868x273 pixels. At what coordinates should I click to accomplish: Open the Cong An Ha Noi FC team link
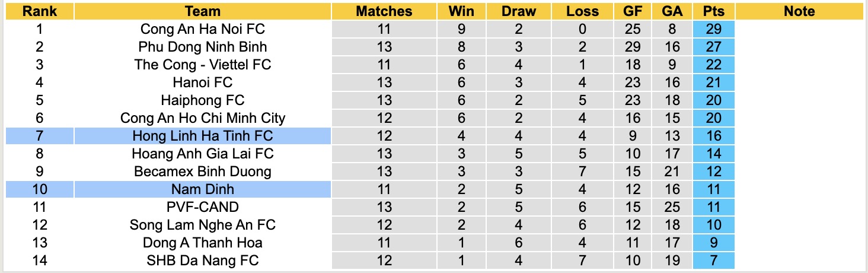click(x=203, y=29)
